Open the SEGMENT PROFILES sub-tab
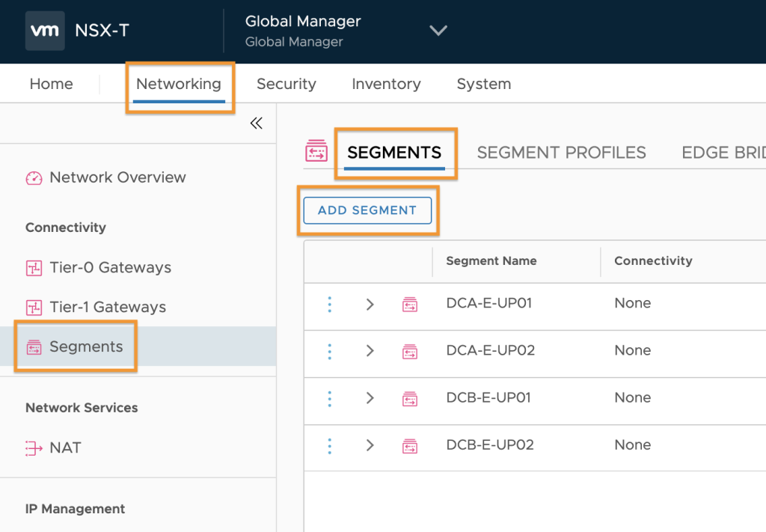Image resolution: width=766 pixels, height=532 pixels. click(561, 153)
